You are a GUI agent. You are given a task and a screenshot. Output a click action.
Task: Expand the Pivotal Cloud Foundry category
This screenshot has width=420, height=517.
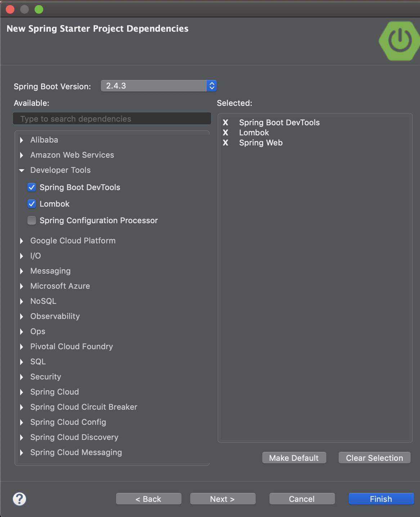tap(22, 347)
